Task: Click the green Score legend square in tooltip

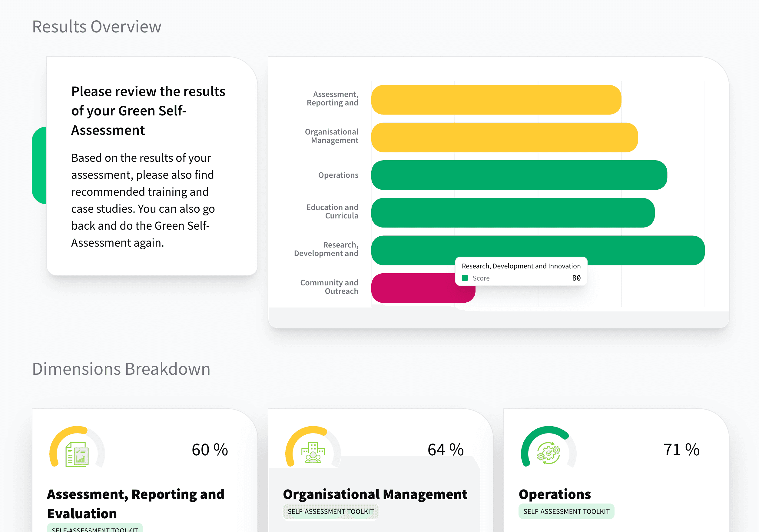Action: pyautogui.click(x=465, y=278)
